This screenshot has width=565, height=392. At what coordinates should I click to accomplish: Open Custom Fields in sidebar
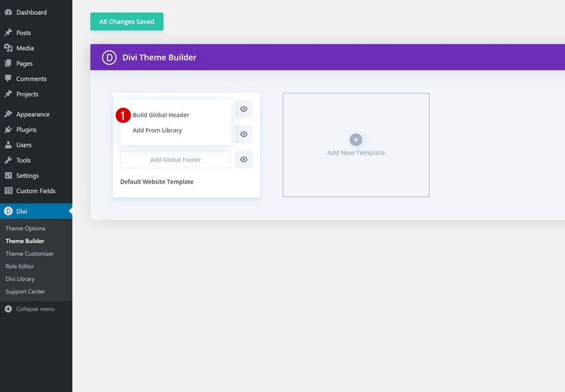click(36, 191)
